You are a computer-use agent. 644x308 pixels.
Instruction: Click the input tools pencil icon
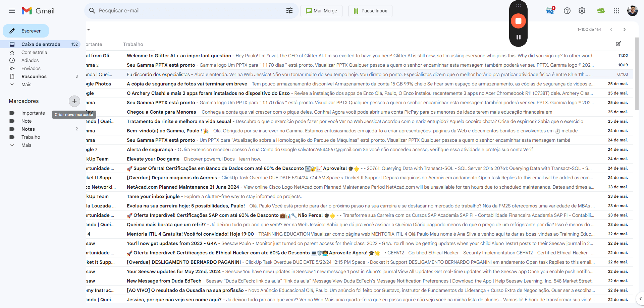tap(619, 44)
